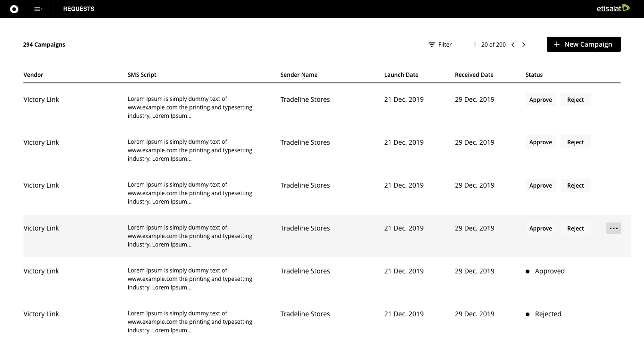Screen dimensions: 644x362
Task: Open the ellipsis actions menu on highlighted row
Action: [613, 228]
